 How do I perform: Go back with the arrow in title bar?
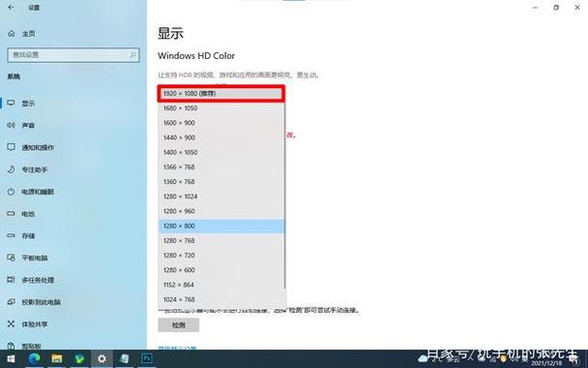[12, 7]
